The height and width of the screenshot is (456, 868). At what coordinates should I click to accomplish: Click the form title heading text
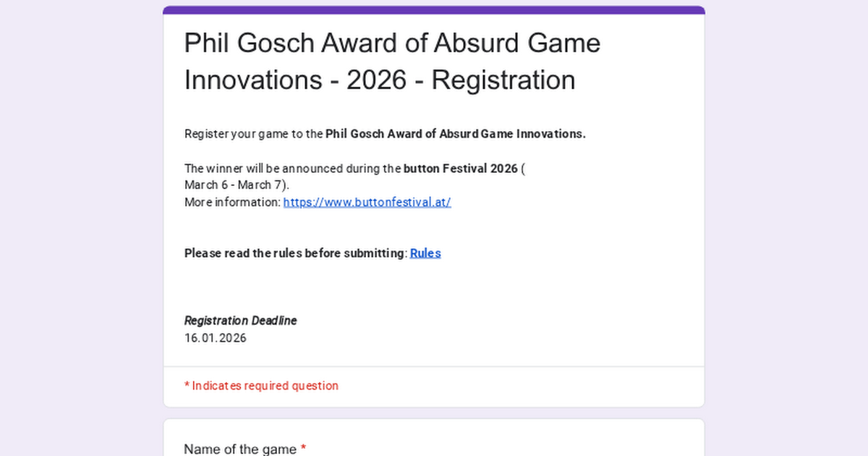[x=392, y=62]
